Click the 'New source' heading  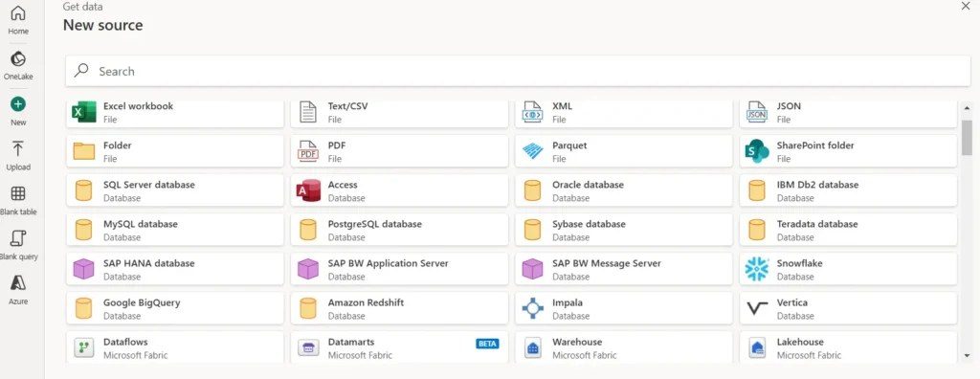point(102,25)
